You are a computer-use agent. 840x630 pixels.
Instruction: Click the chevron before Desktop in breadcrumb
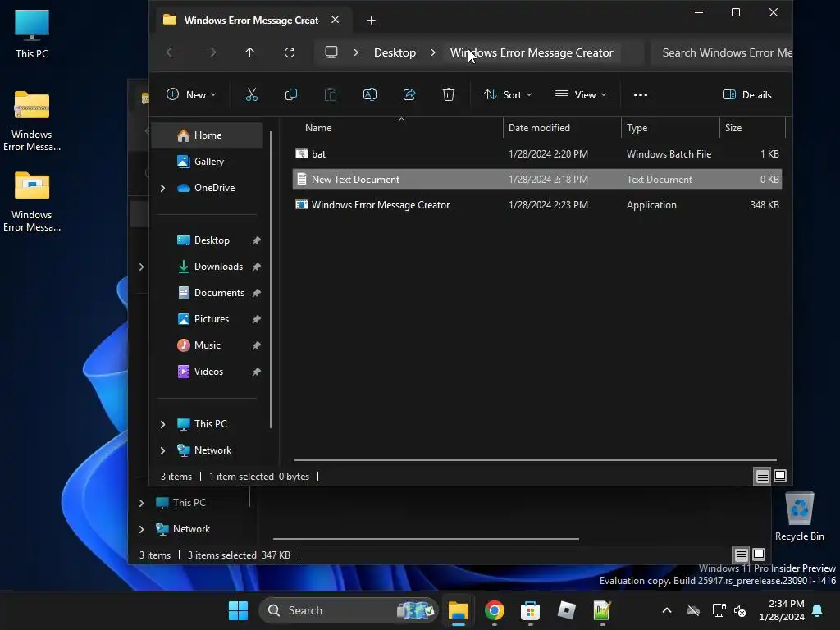coord(356,52)
